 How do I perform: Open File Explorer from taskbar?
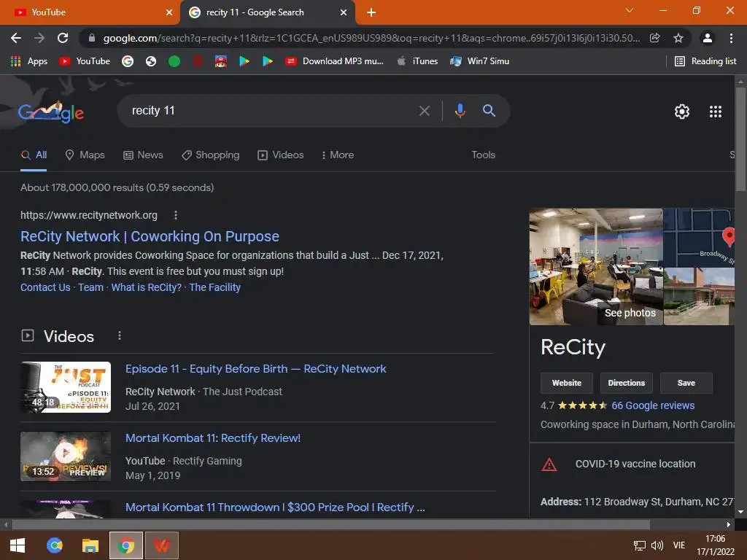click(x=90, y=545)
